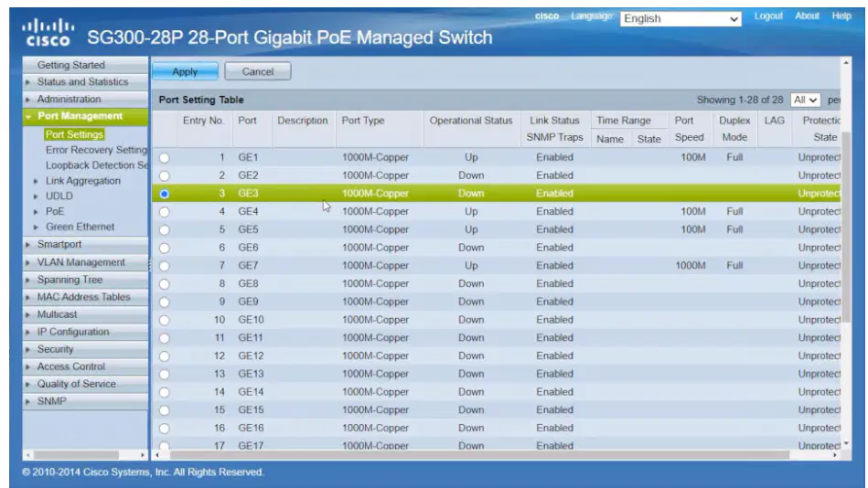Click the Apply button
This screenshot has width=868, height=488.
(x=185, y=71)
